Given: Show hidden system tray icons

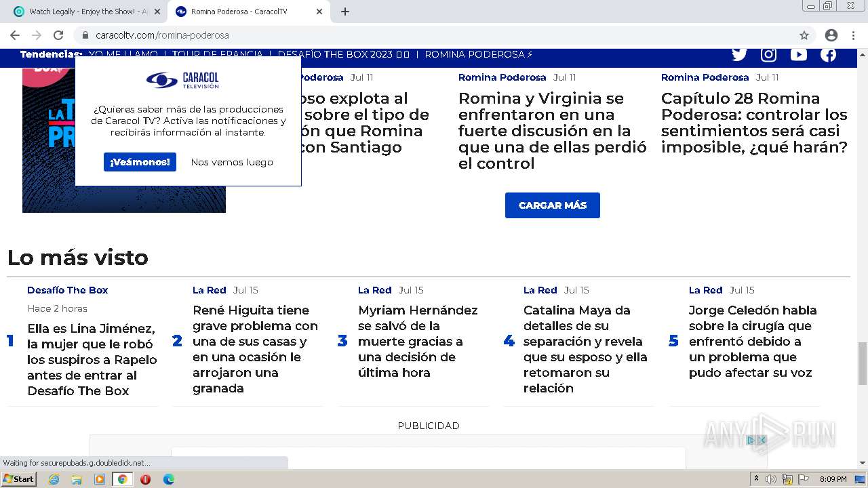Looking at the screenshot, I should click(x=756, y=479).
